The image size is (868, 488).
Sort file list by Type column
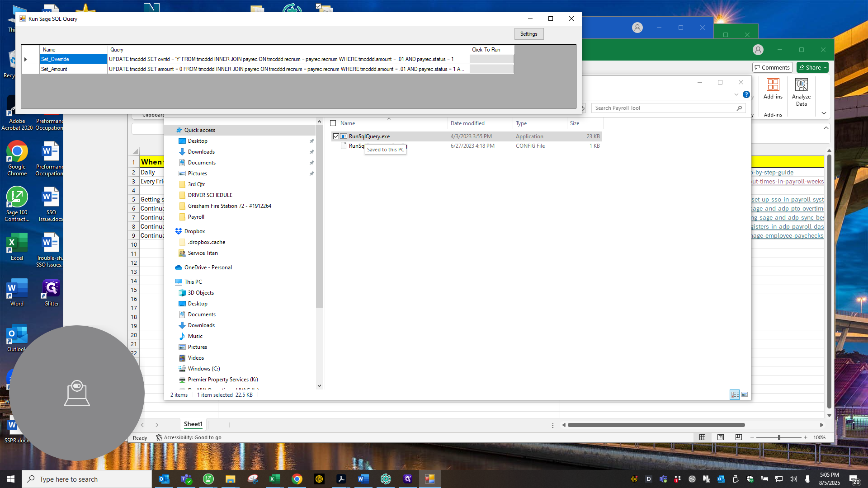pyautogui.click(x=521, y=123)
